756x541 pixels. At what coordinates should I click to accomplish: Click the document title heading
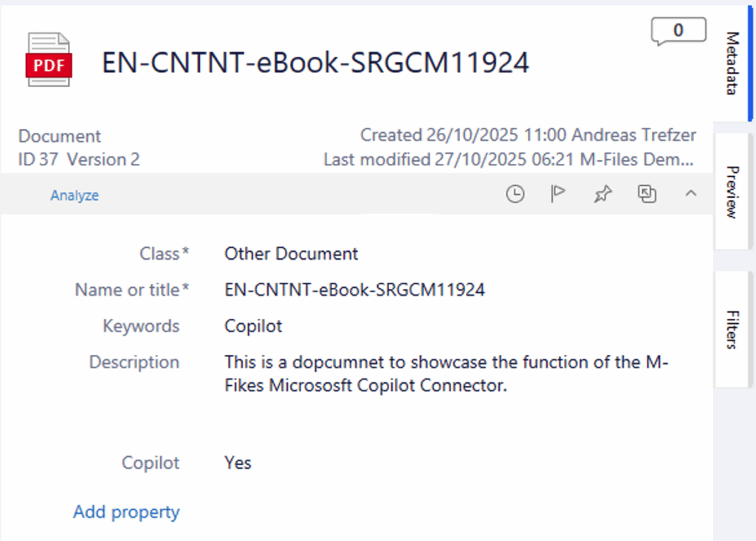[315, 63]
